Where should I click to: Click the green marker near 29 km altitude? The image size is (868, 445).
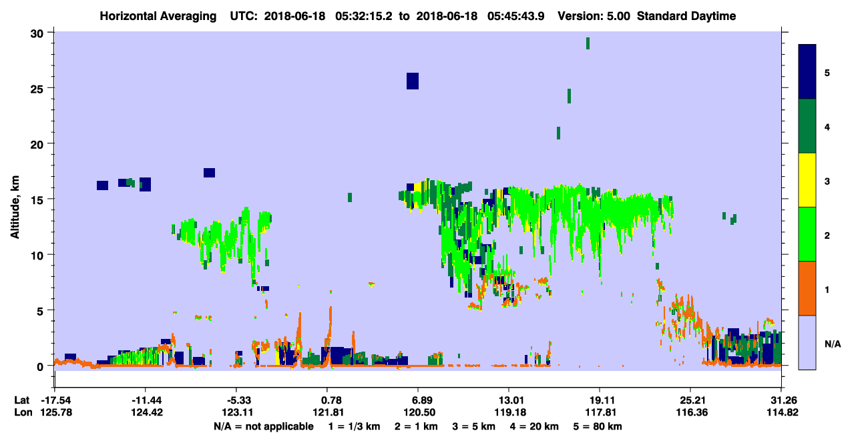(x=588, y=43)
